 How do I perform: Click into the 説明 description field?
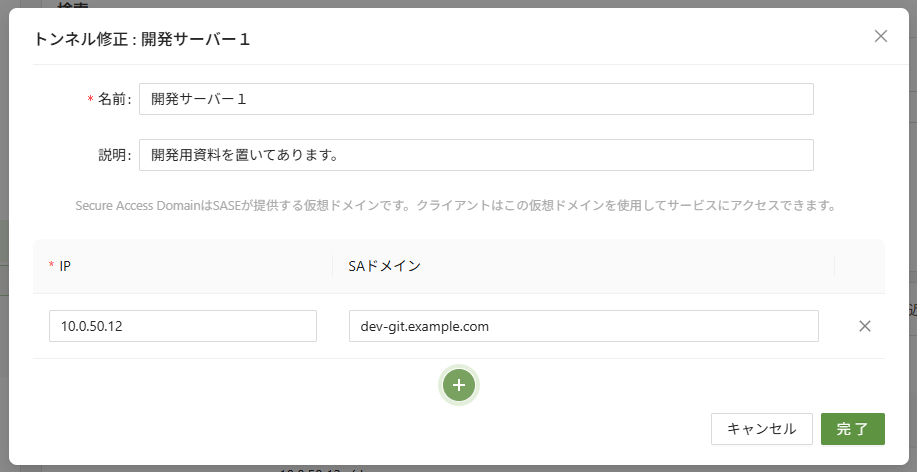tap(476, 155)
